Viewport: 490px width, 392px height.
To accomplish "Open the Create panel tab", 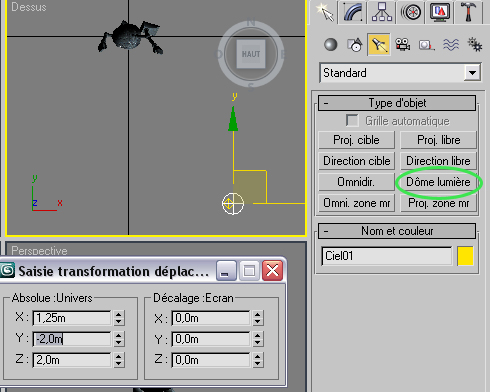I will point(324,12).
